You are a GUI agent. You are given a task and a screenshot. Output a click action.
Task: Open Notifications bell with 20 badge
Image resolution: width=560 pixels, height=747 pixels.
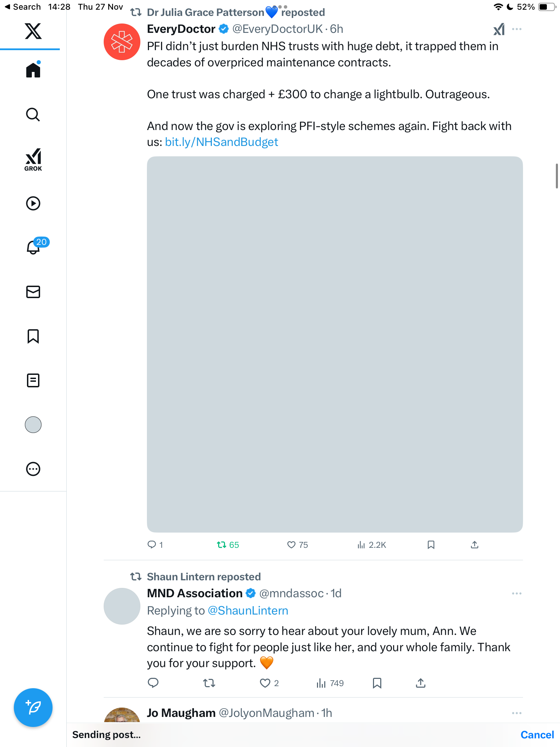pos(34,247)
